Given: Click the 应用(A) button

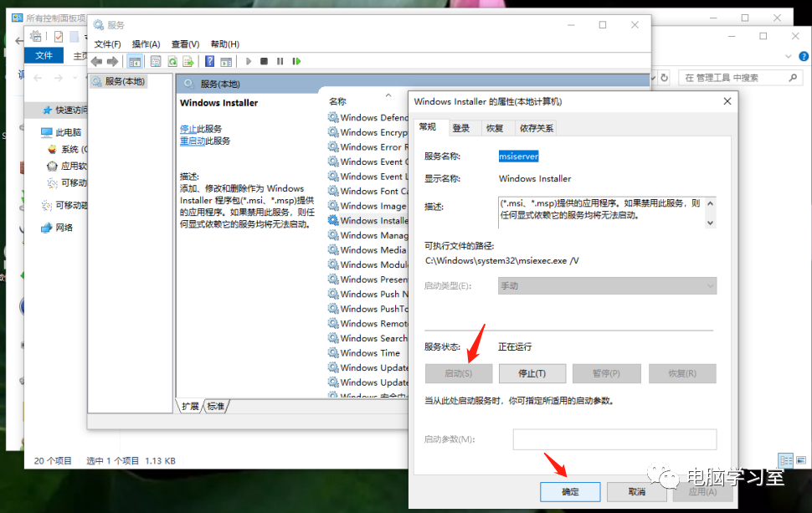Looking at the screenshot, I should tap(702, 492).
